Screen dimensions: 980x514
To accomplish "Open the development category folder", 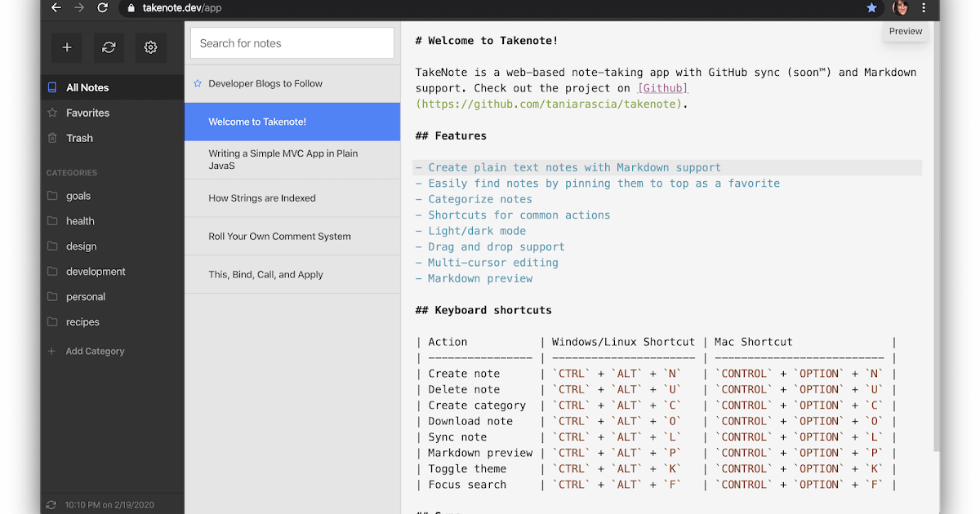I will point(96,272).
